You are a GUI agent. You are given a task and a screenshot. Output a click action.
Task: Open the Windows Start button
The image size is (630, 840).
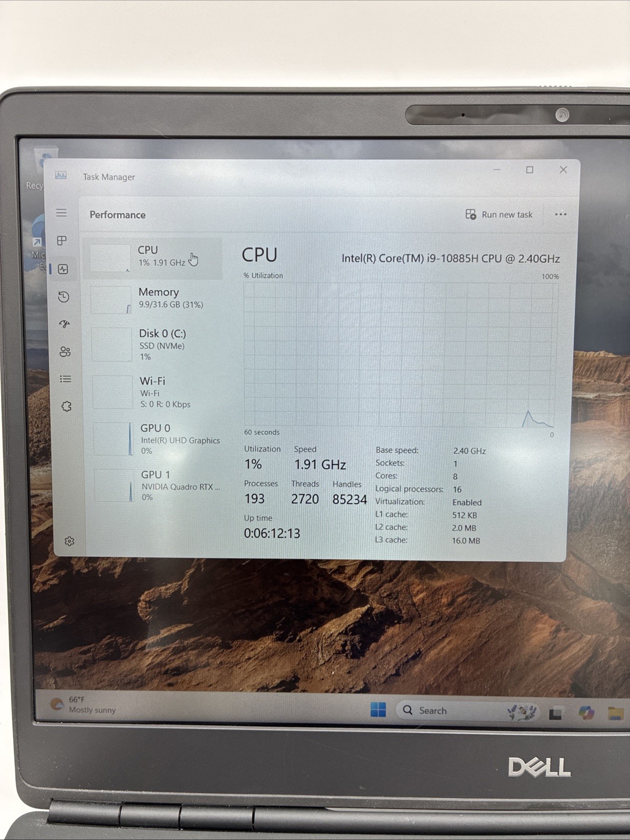pyautogui.click(x=378, y=710)
